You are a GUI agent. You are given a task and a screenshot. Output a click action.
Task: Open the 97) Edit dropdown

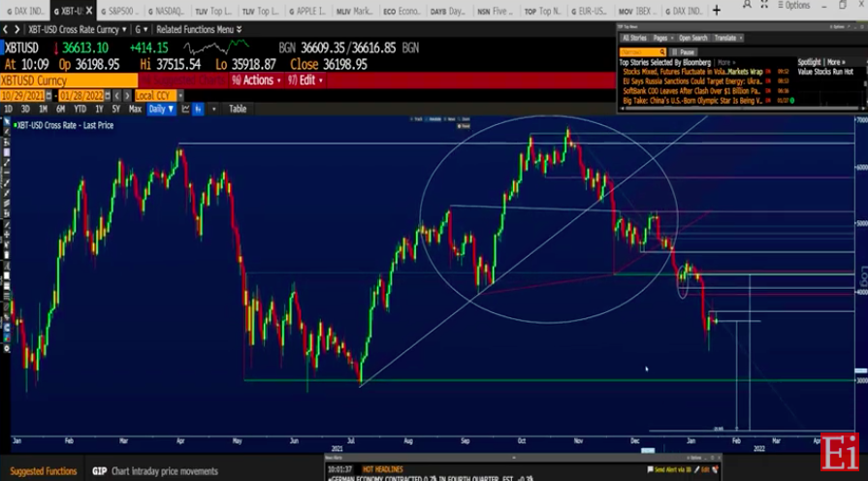click(x=305, y=80)
